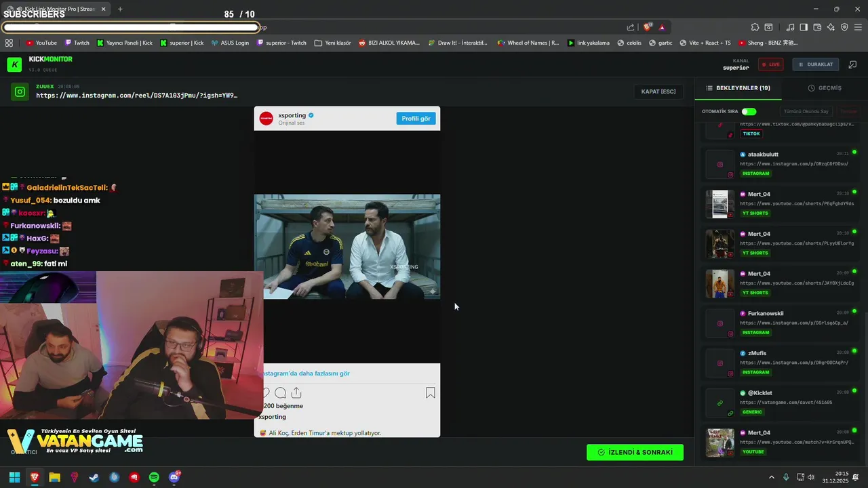Viewport: 868px width, 488px height.
Task: Click the comment bubble icon under the reel
Action: click(x=280, y=392)
